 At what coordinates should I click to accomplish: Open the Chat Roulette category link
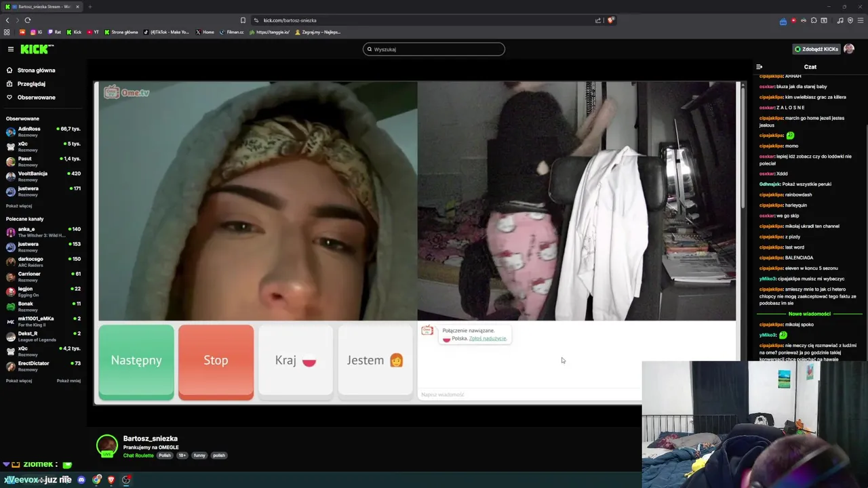click(138, 455)
